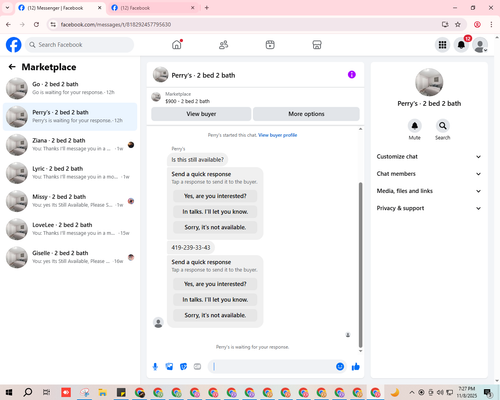The height and width of the screenshot is (400, 500).
Task: Open the Lyric - 2 bed 2 bath chat
Action: [x=70, y=173]
